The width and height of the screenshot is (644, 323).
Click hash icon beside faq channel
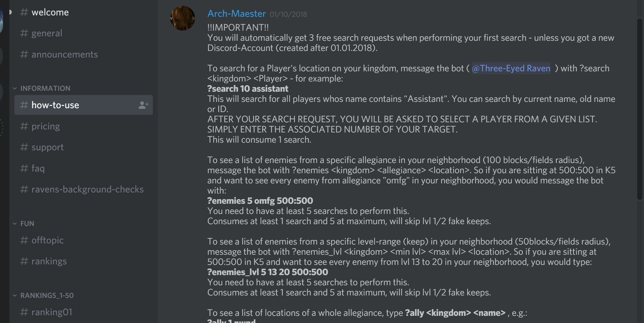(x=24, y=168)
